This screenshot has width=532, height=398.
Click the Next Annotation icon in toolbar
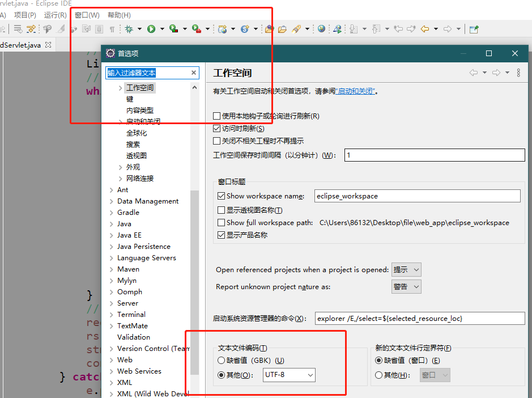354,29
